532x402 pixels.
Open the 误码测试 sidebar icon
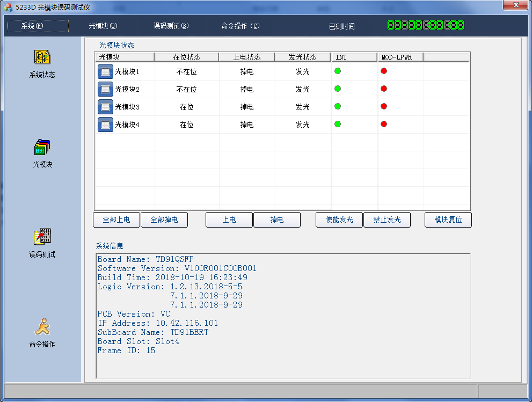(42, 237)
